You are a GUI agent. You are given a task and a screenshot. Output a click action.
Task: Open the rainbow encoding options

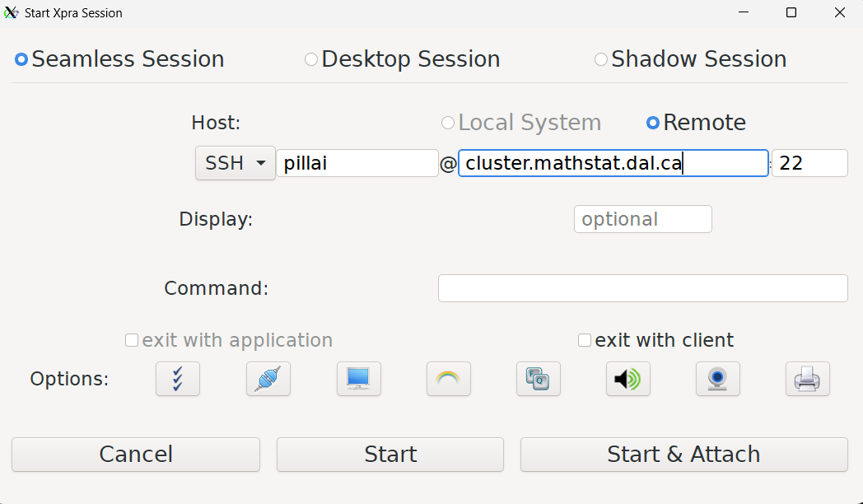pos(448,379)
